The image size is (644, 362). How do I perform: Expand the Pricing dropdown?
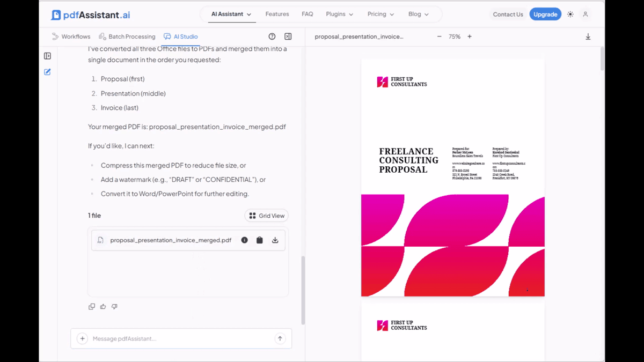381,14
